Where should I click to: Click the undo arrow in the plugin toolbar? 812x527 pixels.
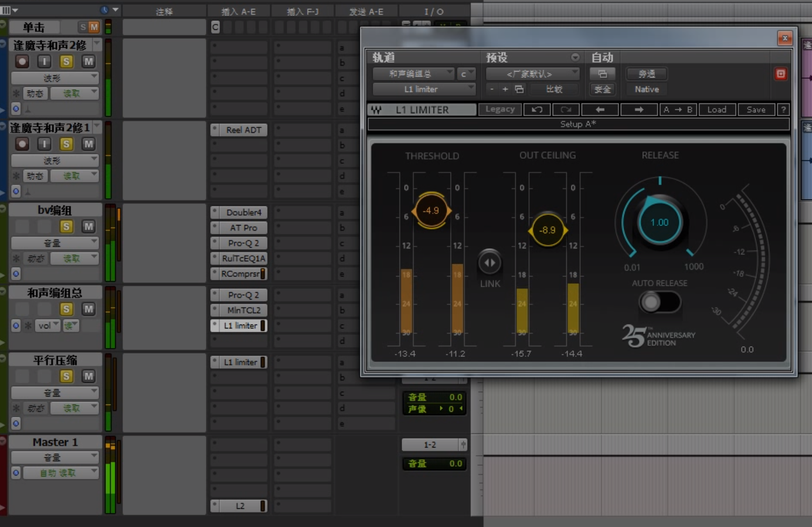[537, 109]
